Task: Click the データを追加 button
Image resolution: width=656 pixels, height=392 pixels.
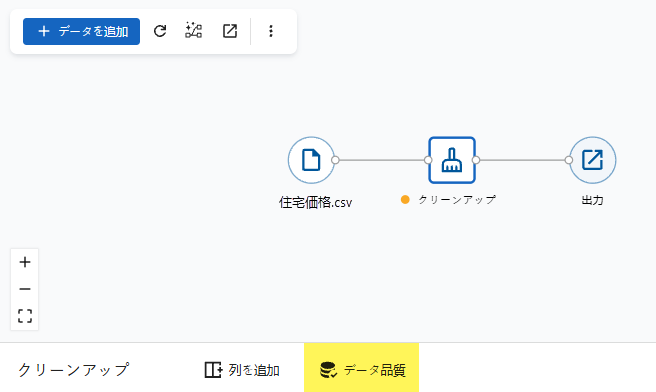Action: point(81,31)
